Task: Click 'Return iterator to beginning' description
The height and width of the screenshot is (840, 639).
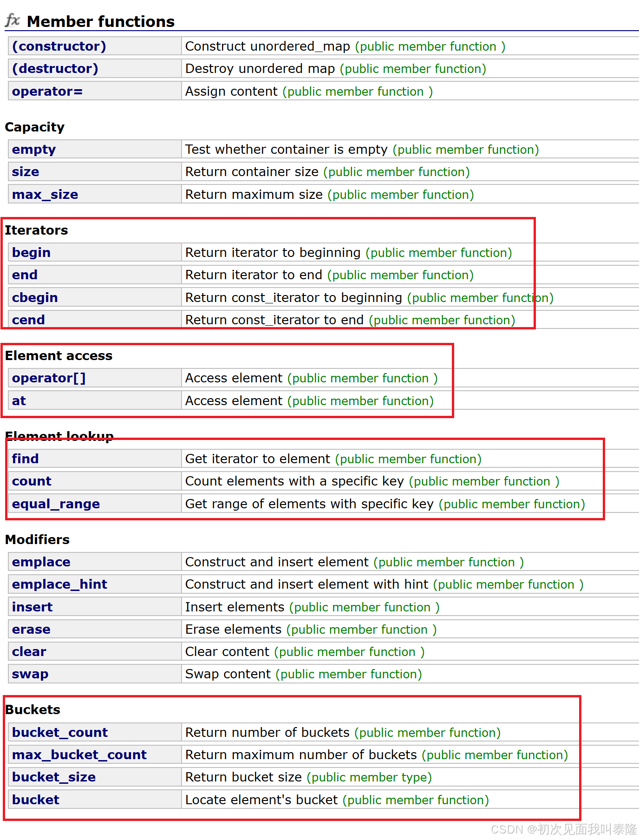Action: point(273,253)
